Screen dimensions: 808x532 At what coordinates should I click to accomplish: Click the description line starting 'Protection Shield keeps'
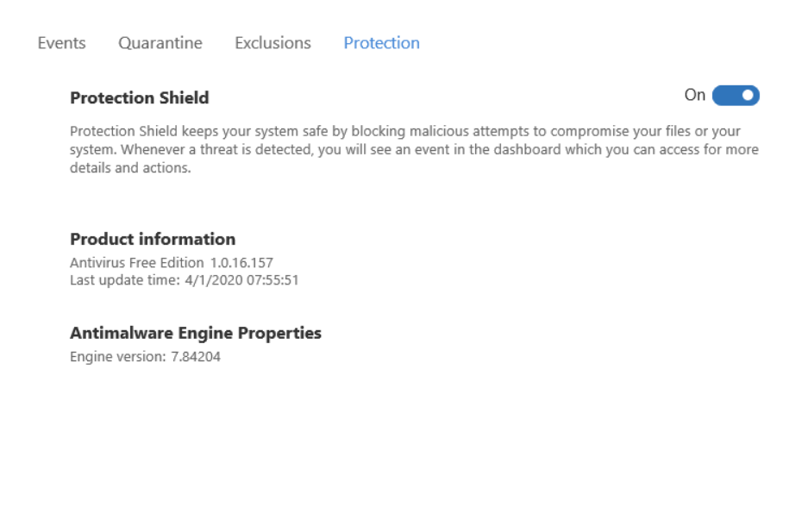click(405, 131)
